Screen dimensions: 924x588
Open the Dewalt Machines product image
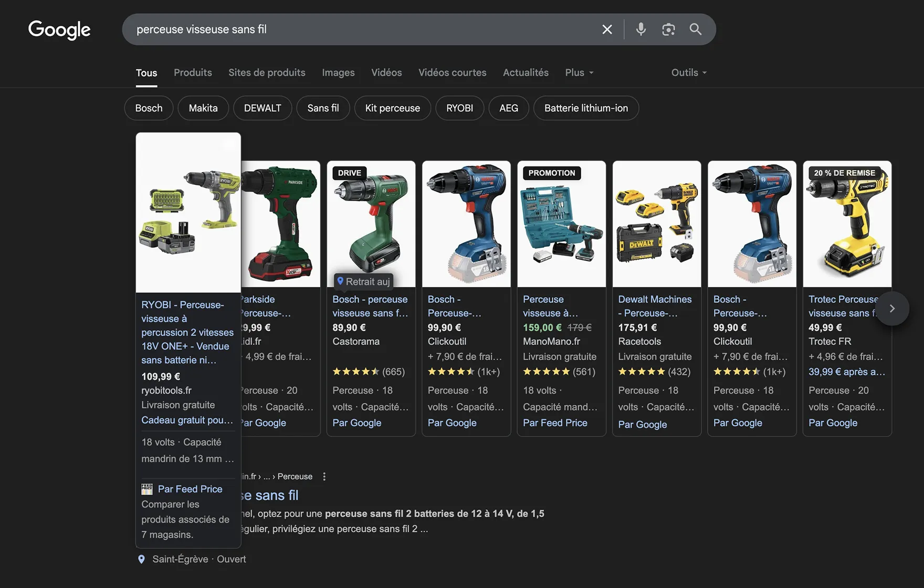tap(657, 224)
